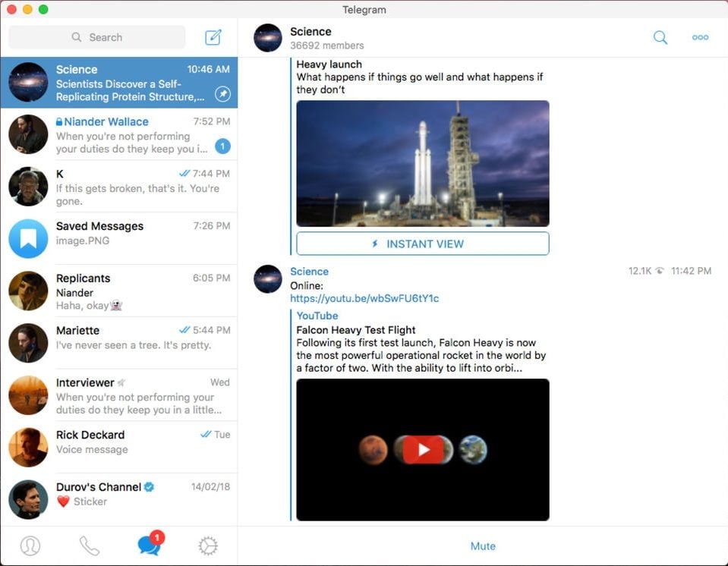Open the youtu.be/wbSwFU6tY1c link
728x566 pixels.
coord(364,298)
